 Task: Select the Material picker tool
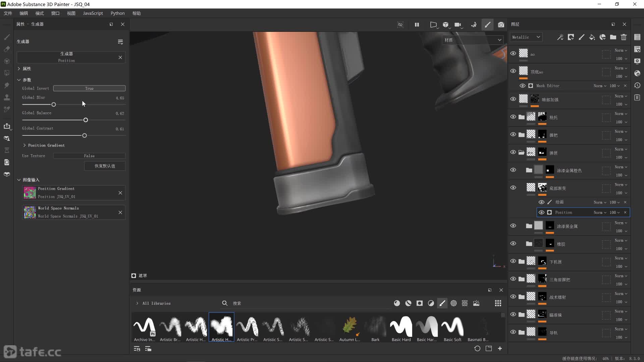pos(7,109)
